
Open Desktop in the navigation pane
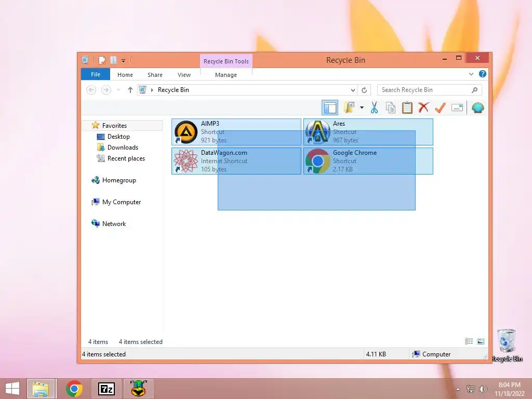click(118, 137)
